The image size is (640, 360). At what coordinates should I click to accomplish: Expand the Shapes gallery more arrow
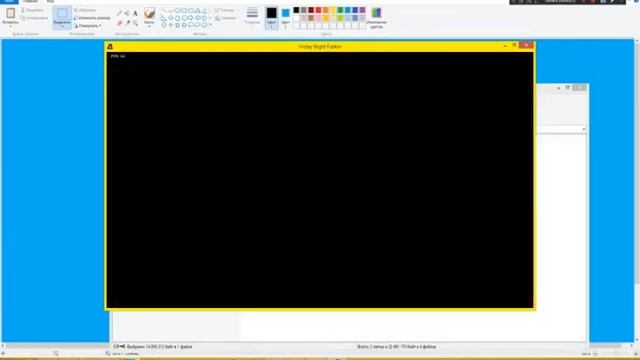pos(210,24)
